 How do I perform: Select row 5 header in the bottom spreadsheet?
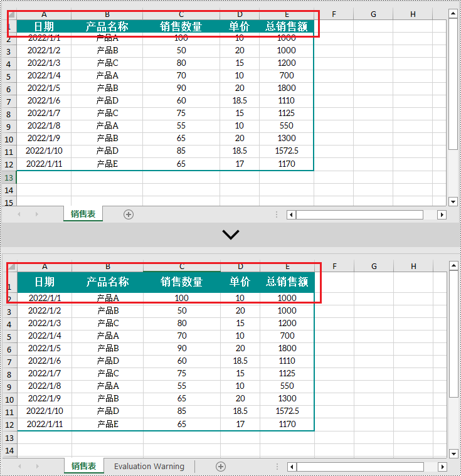(x=9, y=337)
